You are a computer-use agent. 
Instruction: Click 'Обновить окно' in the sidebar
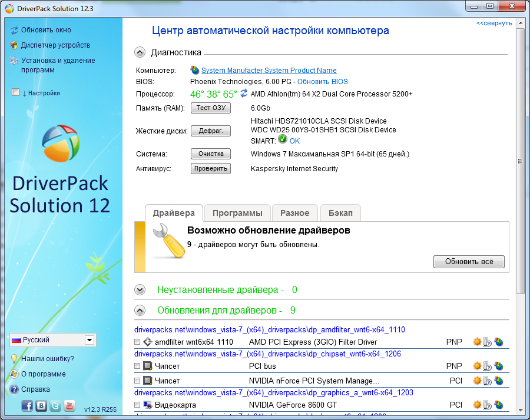click(46, 30)
